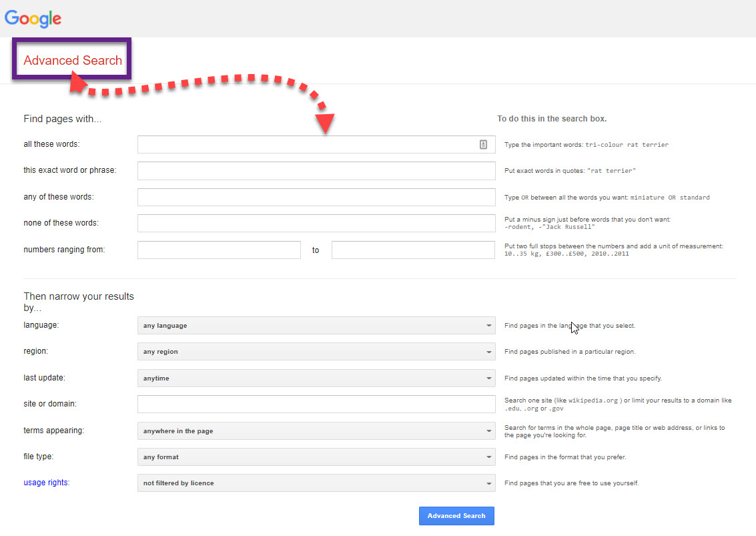
Task: Click the exact word or phrase field
Action: 316,171
